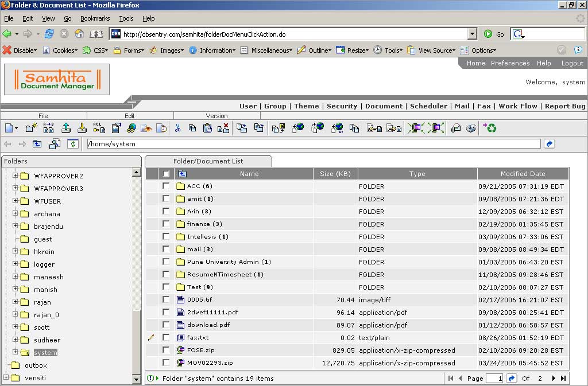Open the ACL key permissions icon
The width and height of the screenshot is (588, 386).
point(99,128)
